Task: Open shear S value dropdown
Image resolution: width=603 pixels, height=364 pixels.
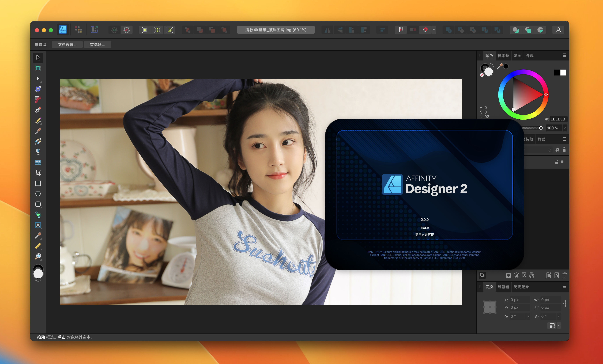Action: pyautogui.click(x=559, y=316)
